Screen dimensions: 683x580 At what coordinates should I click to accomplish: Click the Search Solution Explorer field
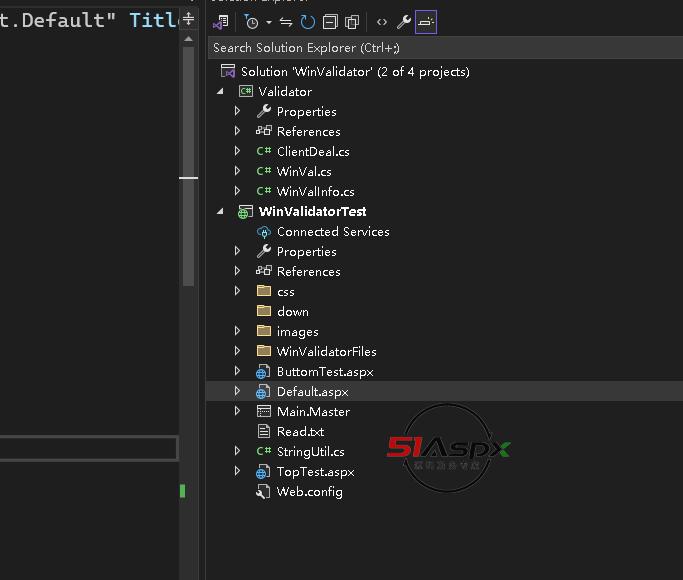(x=446, y=48)
